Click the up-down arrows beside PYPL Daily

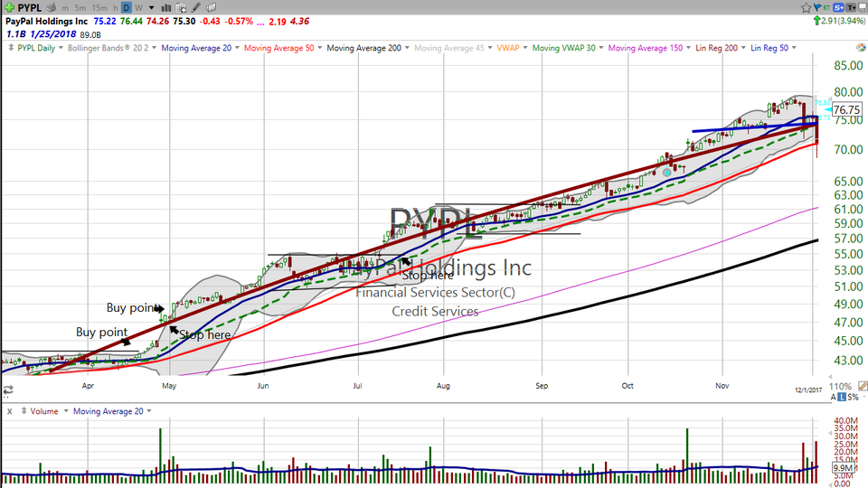11,48
